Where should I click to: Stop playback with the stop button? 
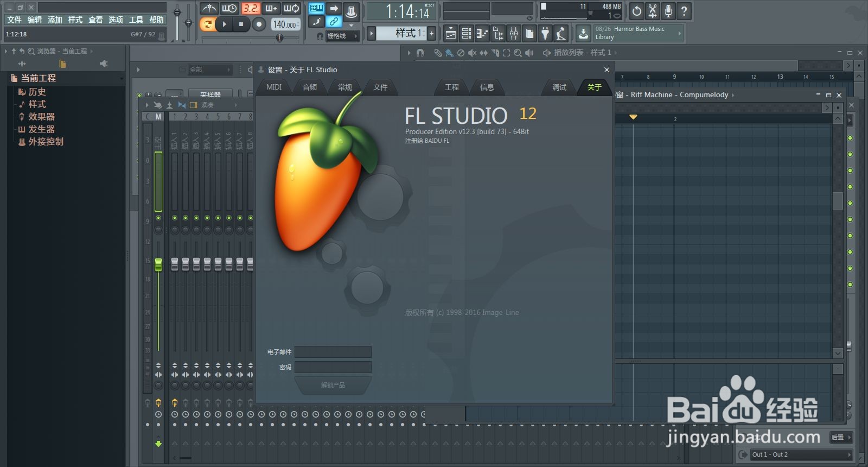coord(241,24)
